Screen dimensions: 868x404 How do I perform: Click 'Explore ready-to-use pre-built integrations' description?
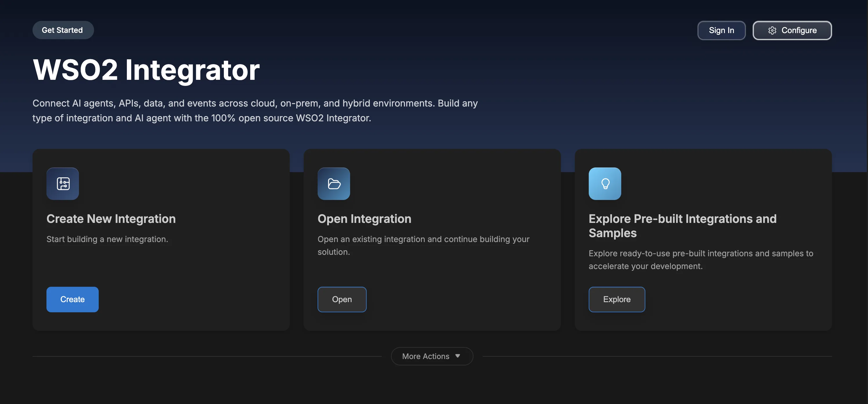pyautogui.click(x=701, y=259)
